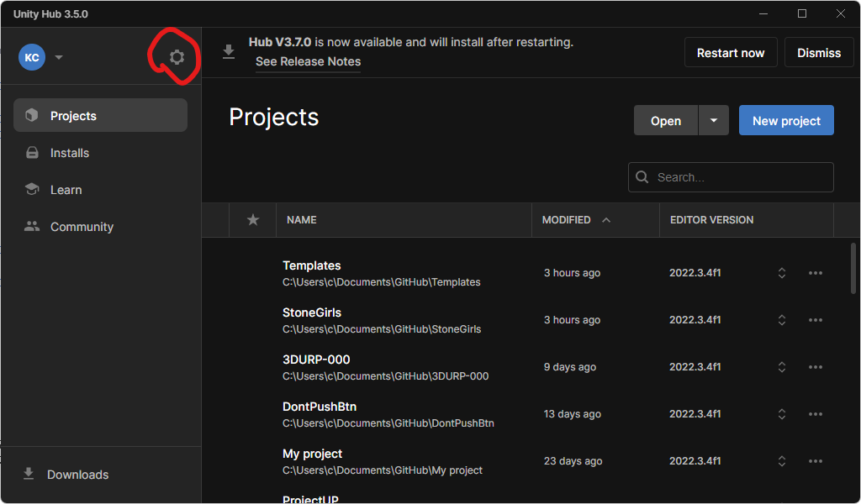Open the Community section

pos(101,227)
